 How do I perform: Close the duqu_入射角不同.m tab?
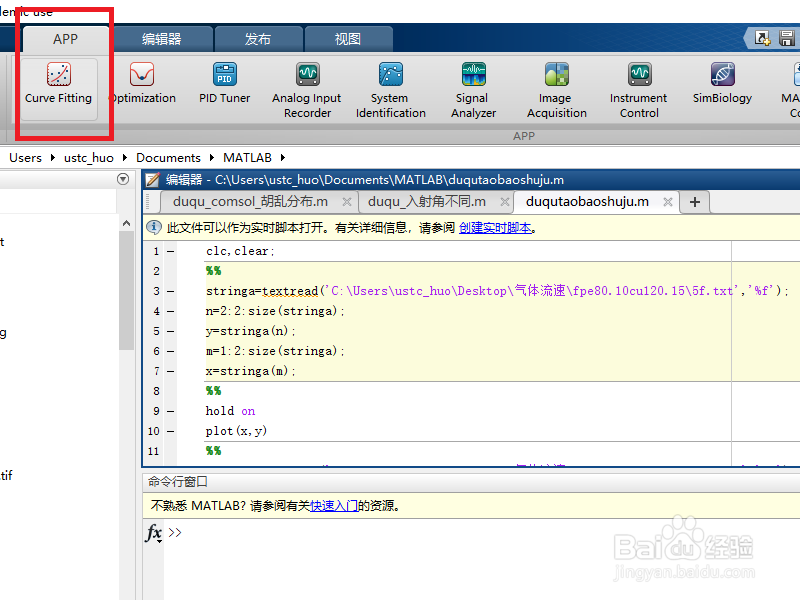click(505, 202)
